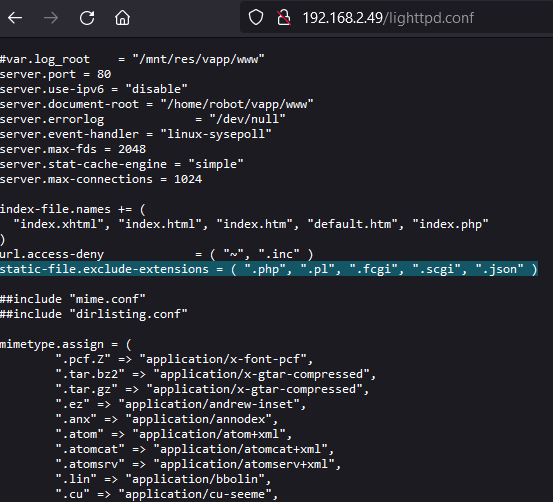Click the '##include "mime.conf"' line

tap(73, 299)
